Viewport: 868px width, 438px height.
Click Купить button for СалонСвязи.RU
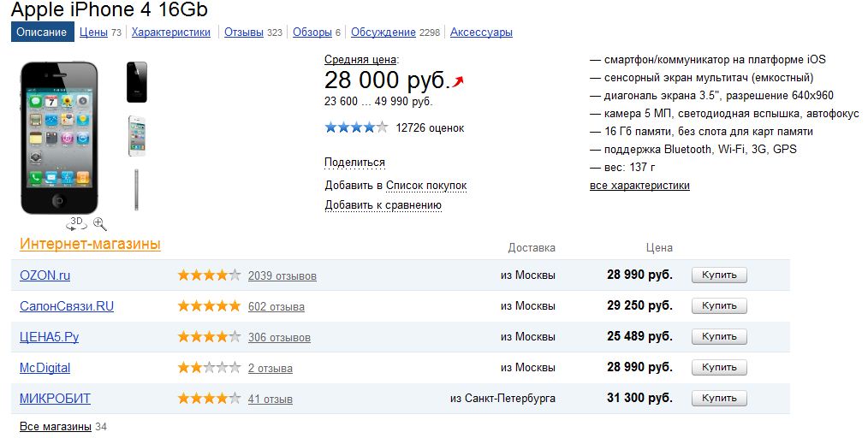coord(719,305)
